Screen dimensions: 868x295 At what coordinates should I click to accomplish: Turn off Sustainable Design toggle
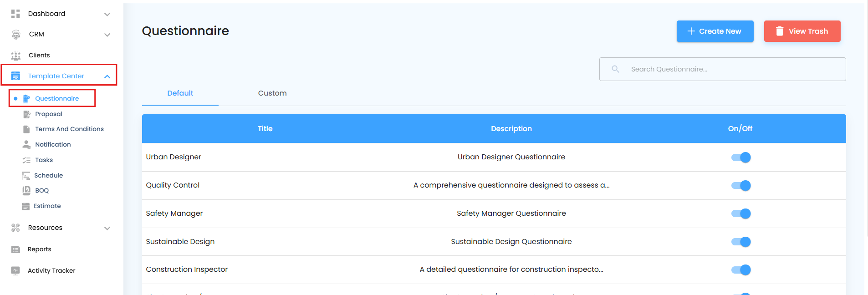pyautogui.click(x=740, y=242)
